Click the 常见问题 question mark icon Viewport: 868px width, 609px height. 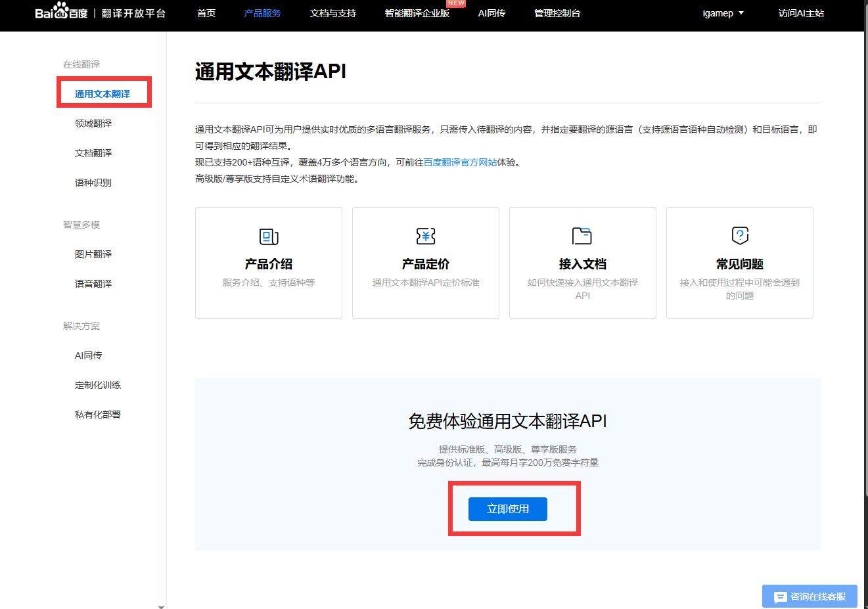click(x=740, y=235)
